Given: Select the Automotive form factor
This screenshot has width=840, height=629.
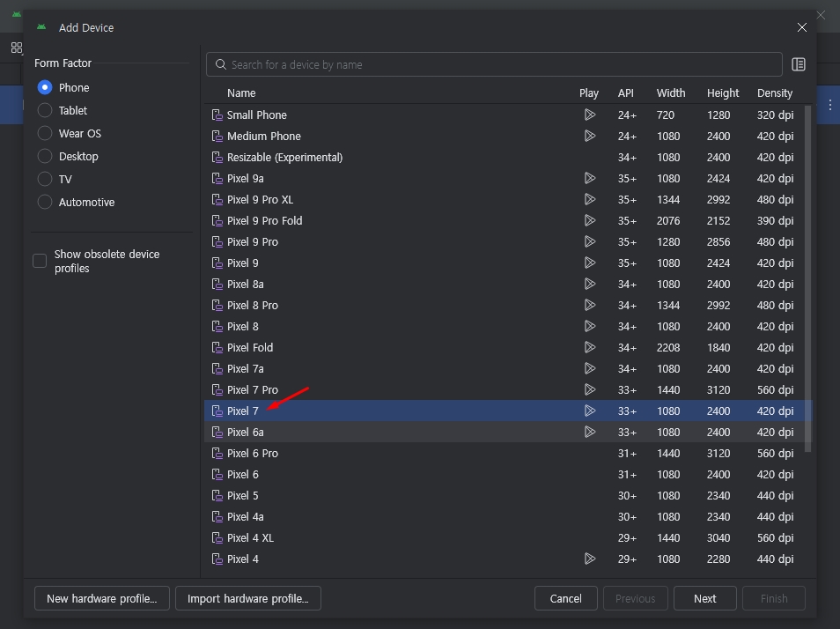Looking at the screenshot, I should [45, 202].
